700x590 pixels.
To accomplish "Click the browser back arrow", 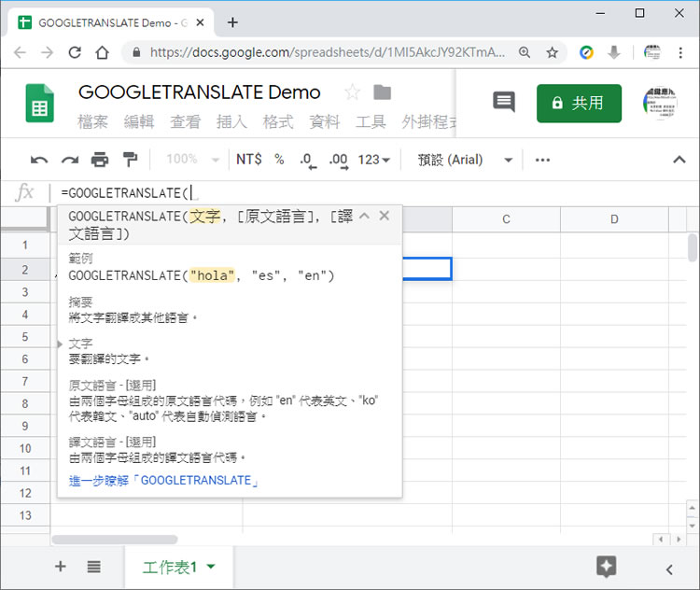I will coord(21,52).
